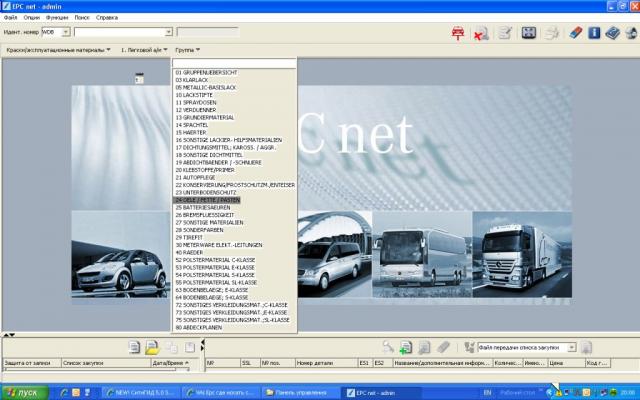Viewport: 640px width, 400px height.
Task: Select '29 TIREFIT' group
Action: click(x=189, y=237)
